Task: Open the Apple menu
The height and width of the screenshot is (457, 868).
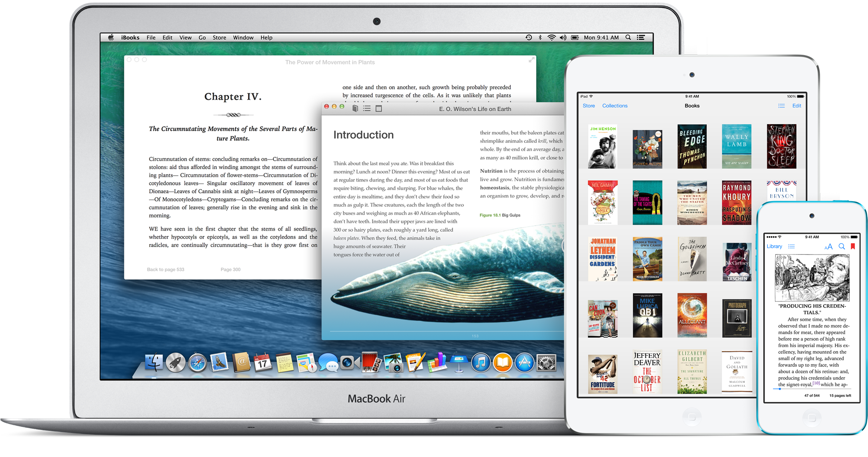Action: (111, 37)
